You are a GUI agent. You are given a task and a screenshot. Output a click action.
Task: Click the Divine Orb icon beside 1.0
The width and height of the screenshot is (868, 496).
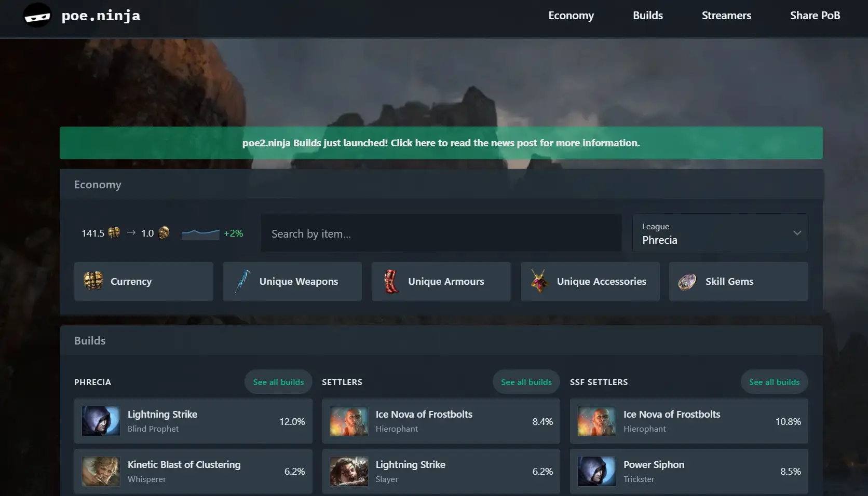coord(164,232)
